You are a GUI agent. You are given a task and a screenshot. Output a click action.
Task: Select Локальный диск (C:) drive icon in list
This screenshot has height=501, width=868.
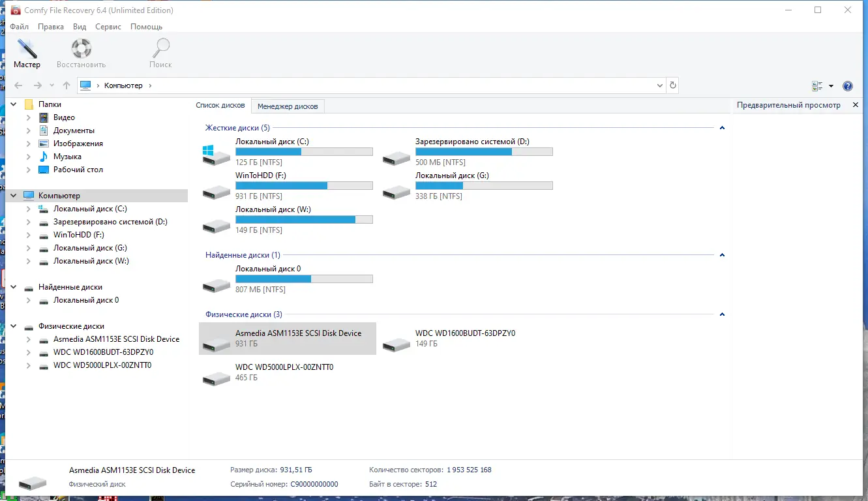tap(217, 155)
